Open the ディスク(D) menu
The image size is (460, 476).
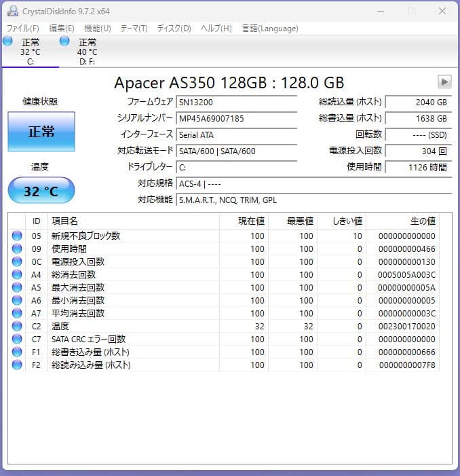174,29
